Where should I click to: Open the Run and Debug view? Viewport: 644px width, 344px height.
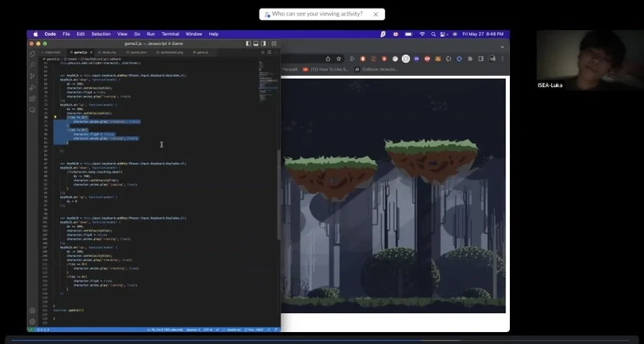point(32,87)
